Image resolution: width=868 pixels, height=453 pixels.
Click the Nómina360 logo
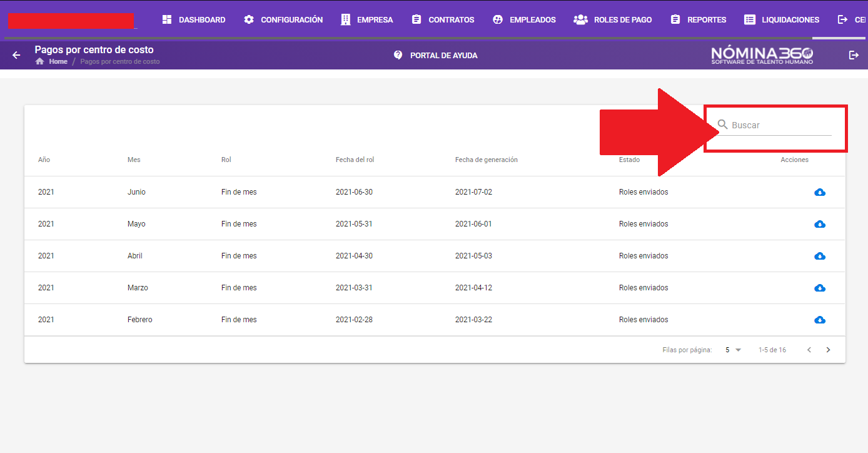(x=762, y=55)
